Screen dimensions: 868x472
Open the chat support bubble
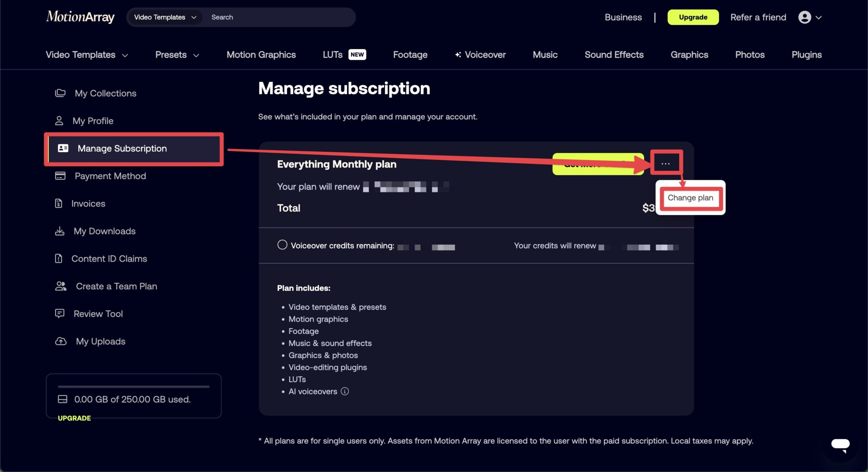[840, 444]
